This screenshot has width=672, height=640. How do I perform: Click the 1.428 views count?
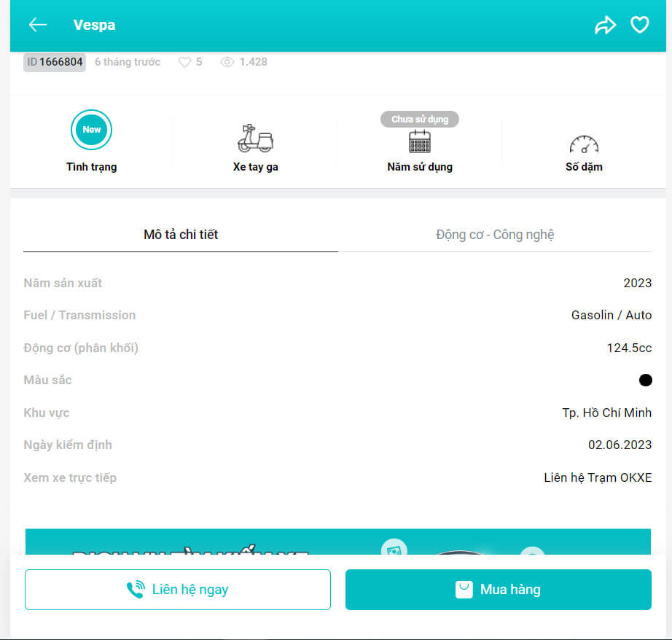[254, 62]
